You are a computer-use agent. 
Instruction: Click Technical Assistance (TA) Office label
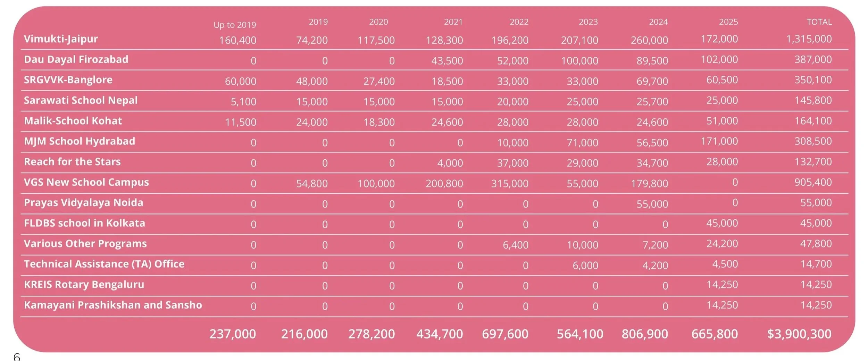coord(104,264)
